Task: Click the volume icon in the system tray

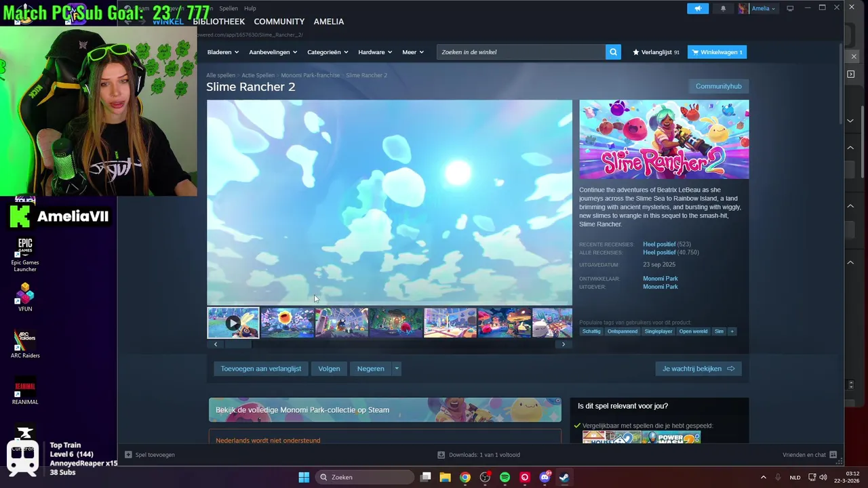Action: pyautogui.click(x=823, y=477)
